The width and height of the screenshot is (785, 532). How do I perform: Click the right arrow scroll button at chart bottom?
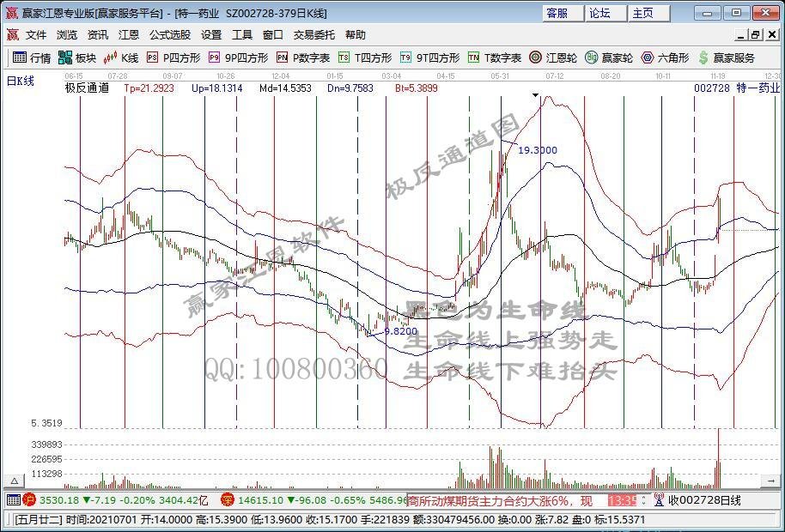pos(770,481)
